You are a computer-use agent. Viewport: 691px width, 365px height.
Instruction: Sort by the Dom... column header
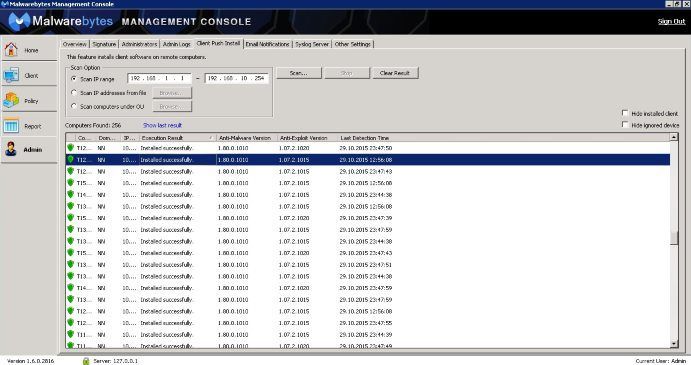[x=108, y=138]
